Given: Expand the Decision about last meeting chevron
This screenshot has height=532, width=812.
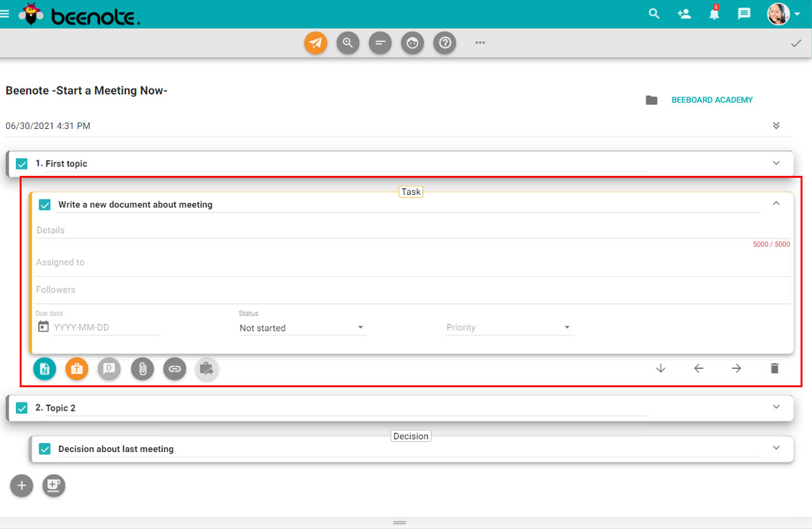Looking at the screenshot, I should pyautogui.click(x=776, y=448).
